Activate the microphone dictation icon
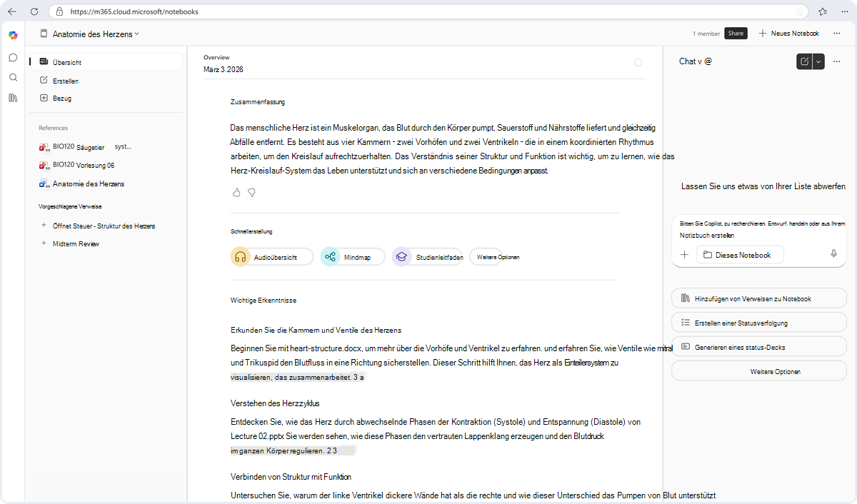The image size is (857, 504). click(x=833, y=255)
